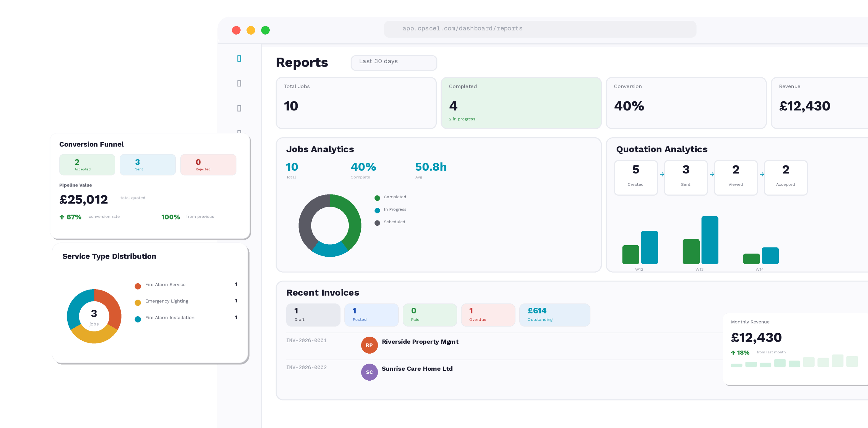Image resolution: width=868 pixels, height=428 pixels.
Task: Select the bottom navigation icon in the sidebar
Action: point(240,132)
